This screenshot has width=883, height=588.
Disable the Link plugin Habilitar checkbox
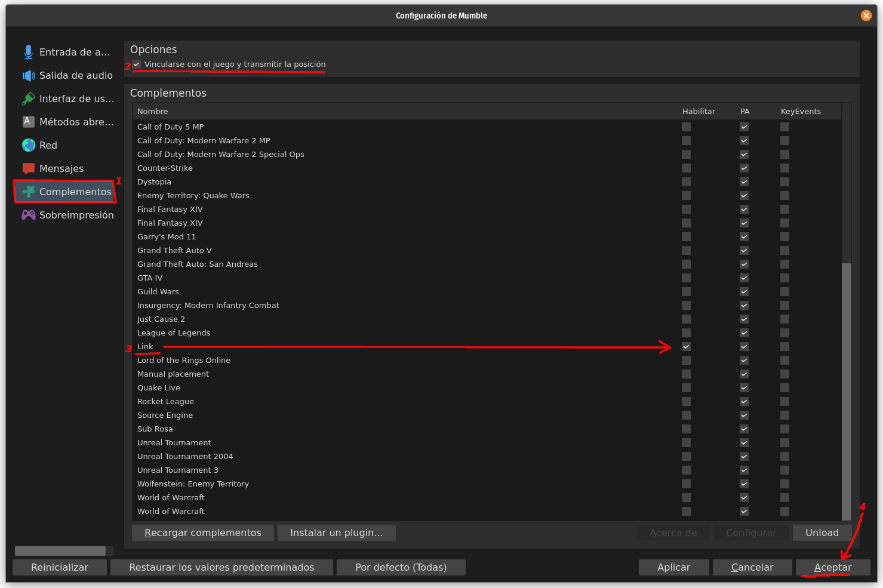(686, 347)
